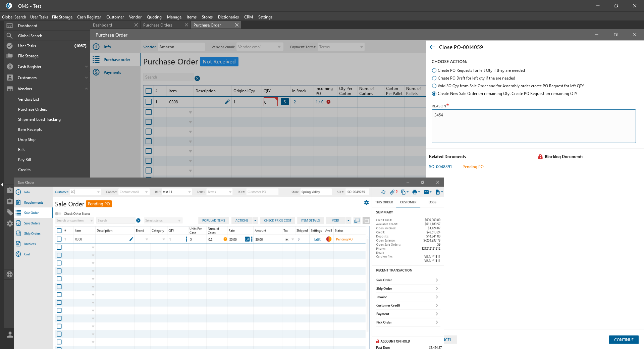
Task: Clear the Purchase Order search with X icon
Action: pos(197,79)
